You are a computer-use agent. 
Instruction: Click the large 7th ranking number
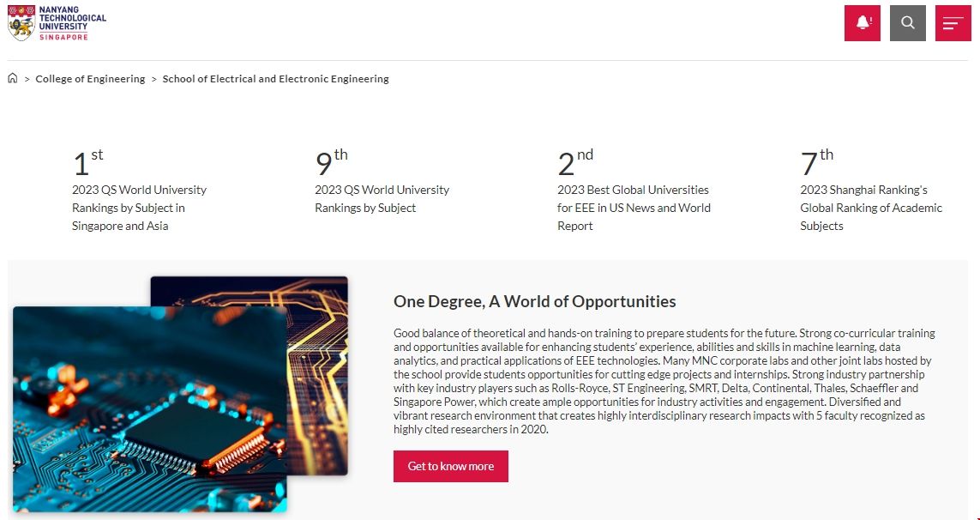tap(815, 162)
